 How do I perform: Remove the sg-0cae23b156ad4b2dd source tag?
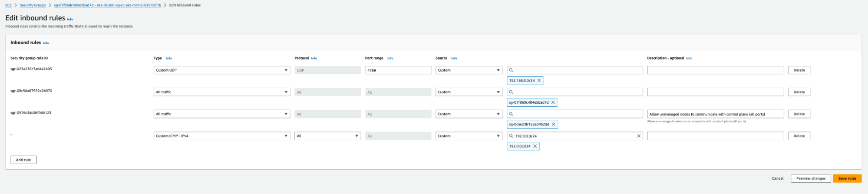click(553, 125)
